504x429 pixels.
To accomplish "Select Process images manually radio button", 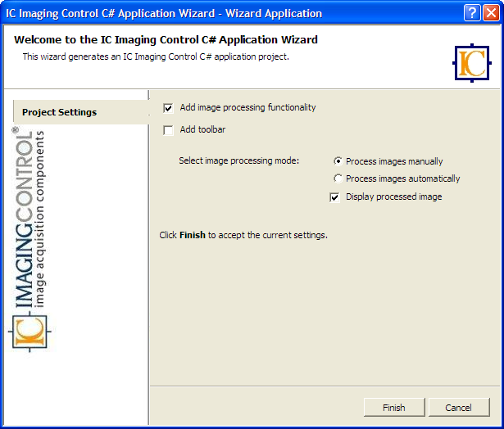I will point(338,161).
